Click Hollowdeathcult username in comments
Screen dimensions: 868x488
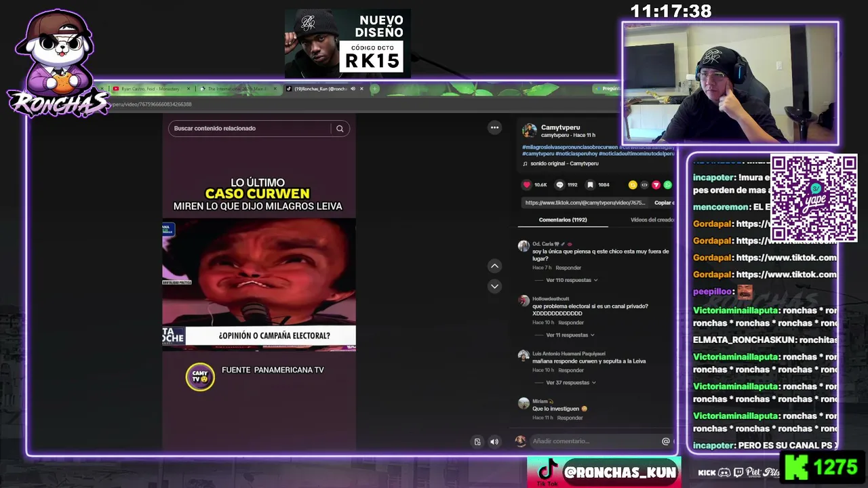[x=551, y=299]
